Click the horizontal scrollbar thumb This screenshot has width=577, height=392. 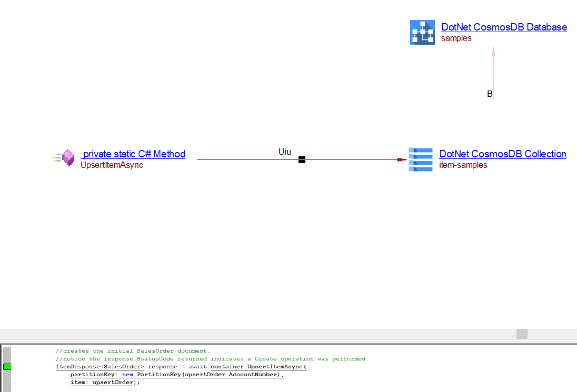pos(521,334)
